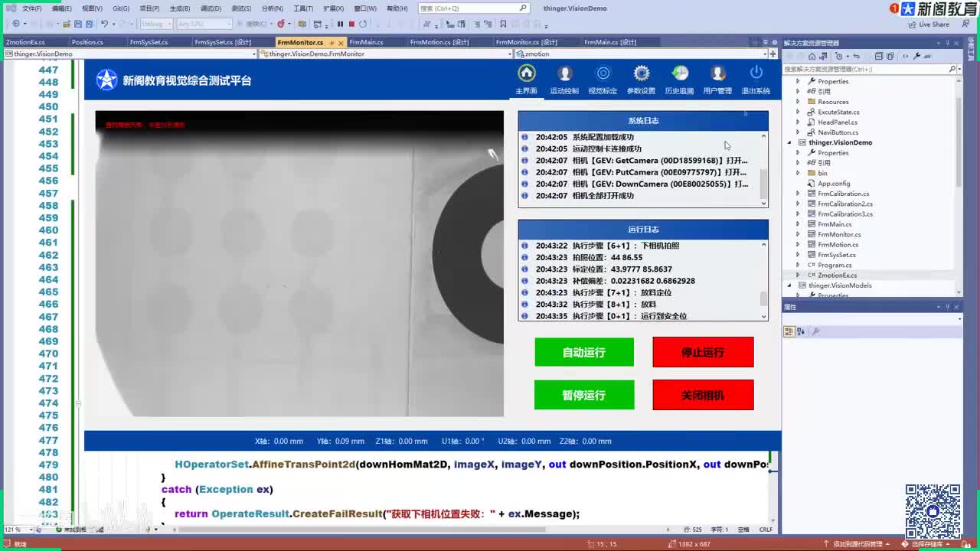
Task: Click the hot reload flame icon
Action: 281,24
